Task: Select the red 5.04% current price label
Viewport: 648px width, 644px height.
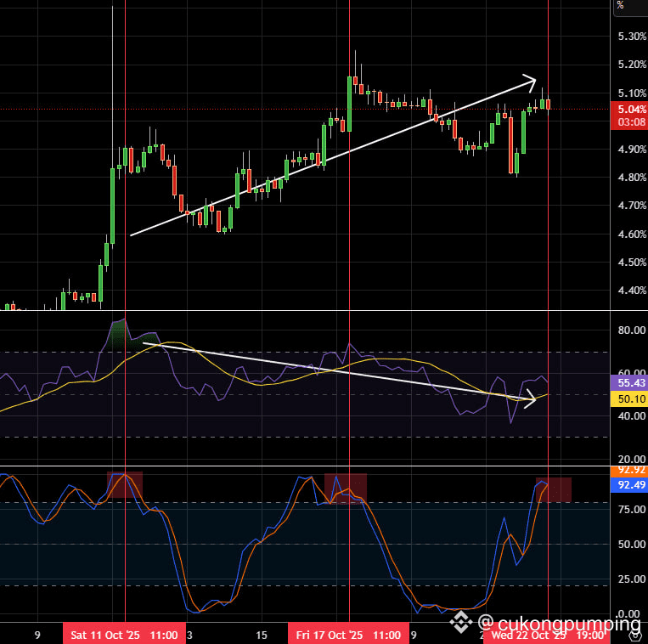Action: pos(629,109)
